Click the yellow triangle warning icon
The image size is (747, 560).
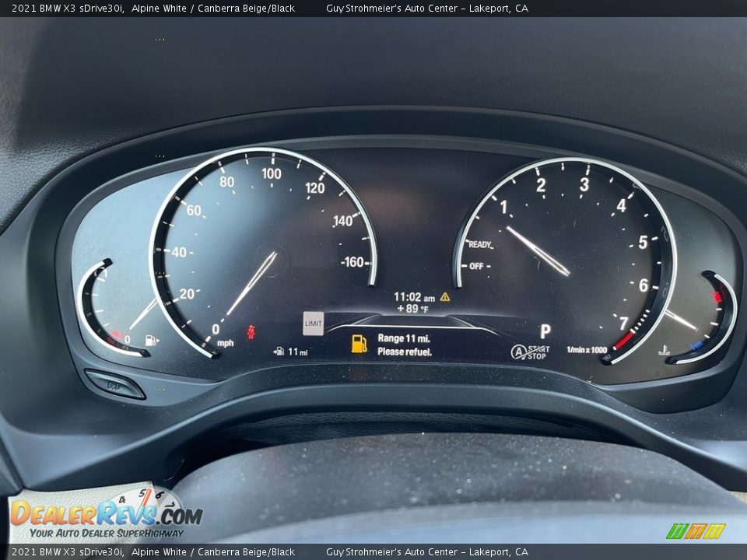tap(445, 296)
